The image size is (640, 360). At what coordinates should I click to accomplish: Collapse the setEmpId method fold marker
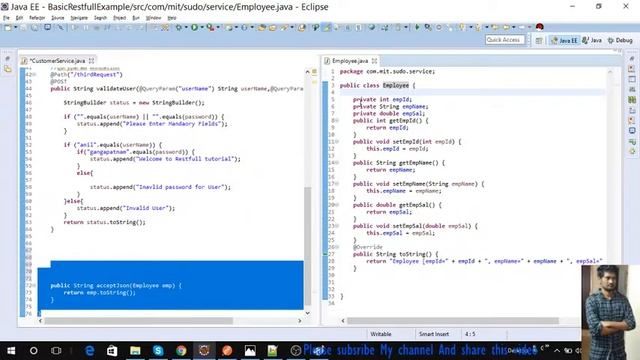click(337, 142)
